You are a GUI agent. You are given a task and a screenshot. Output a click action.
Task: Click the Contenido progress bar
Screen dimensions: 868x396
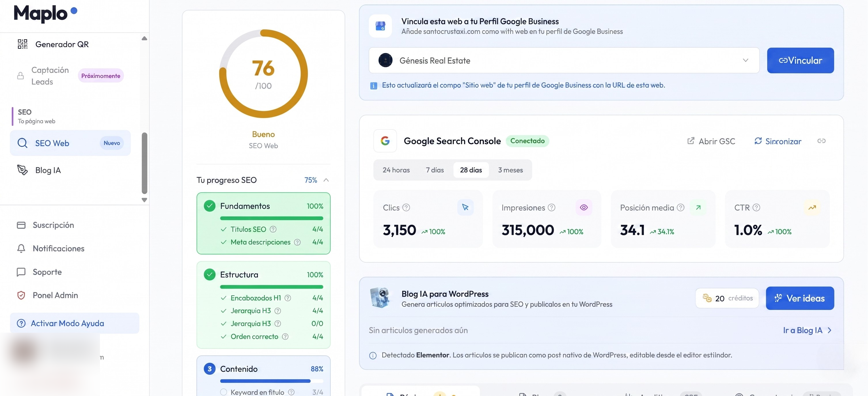pos(272,381)
